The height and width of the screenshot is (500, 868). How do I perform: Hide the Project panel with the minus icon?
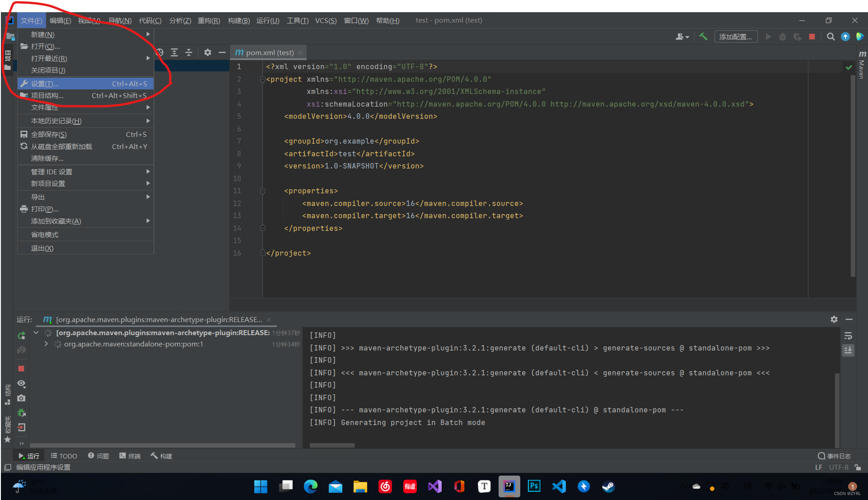pyautogui.click(x=222, y=52)
